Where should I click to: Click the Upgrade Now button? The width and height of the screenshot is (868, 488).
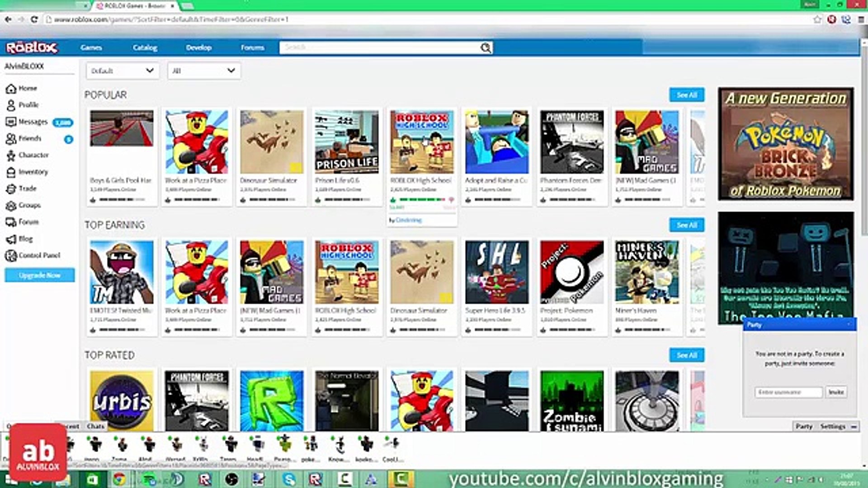coord(40,275)
